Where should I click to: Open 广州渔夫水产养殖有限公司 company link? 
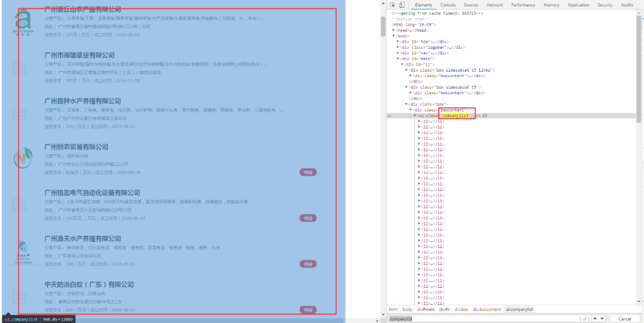[x=82, y=239]
